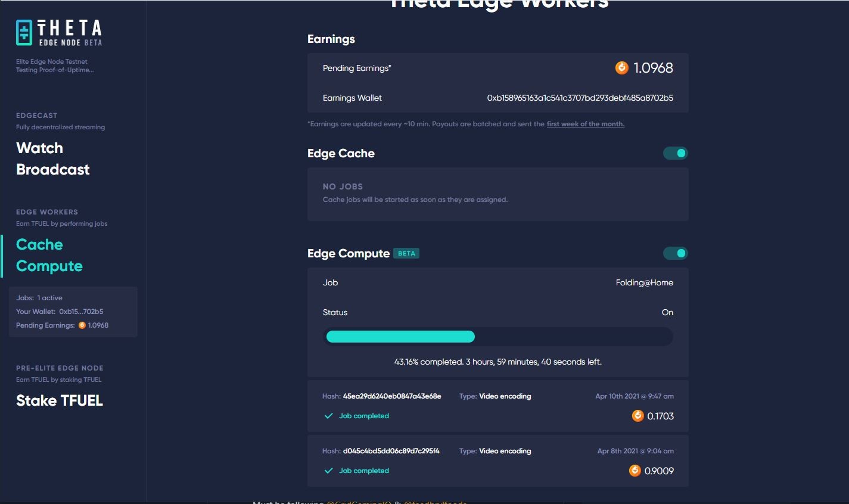Click the hash 45ea29d6240eb0847a43e68e
The height and width of the screenshot is (504, 849).
(x=392, y=396)
